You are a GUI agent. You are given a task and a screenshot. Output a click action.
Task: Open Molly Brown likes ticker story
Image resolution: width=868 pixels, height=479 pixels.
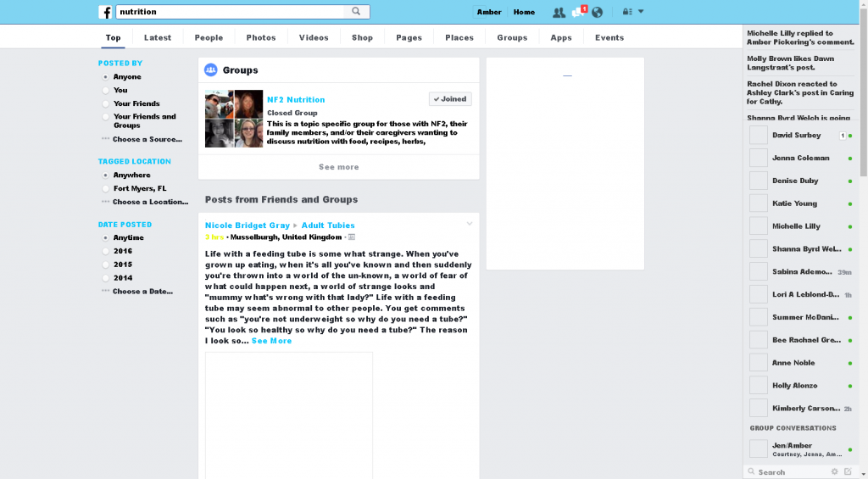point(800,63)
